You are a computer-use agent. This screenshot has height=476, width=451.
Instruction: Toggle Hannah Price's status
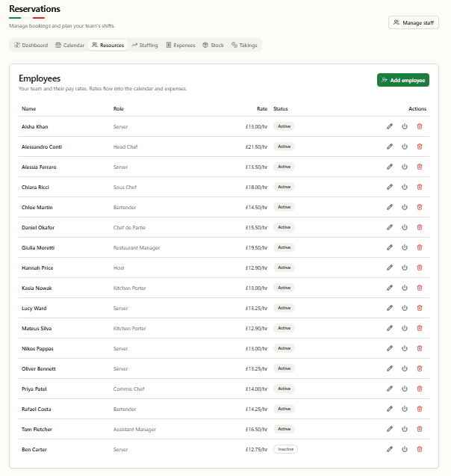[x=405, y=268]
